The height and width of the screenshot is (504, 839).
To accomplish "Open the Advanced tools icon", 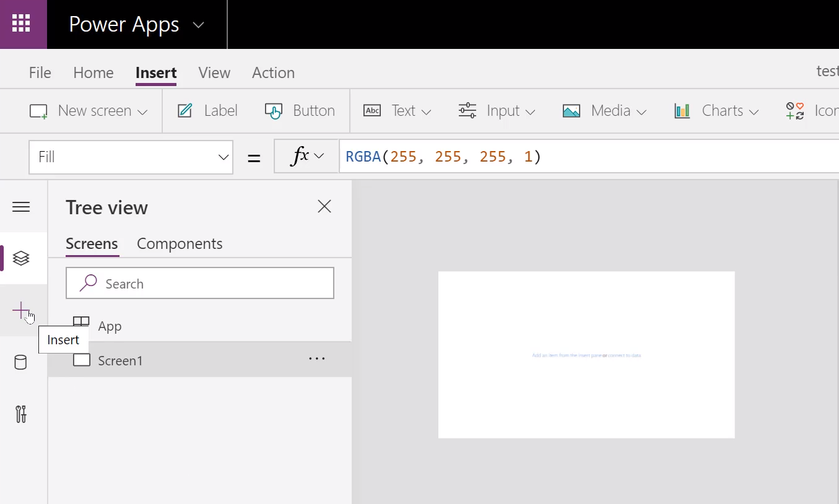I will click(x=21, y=414).
